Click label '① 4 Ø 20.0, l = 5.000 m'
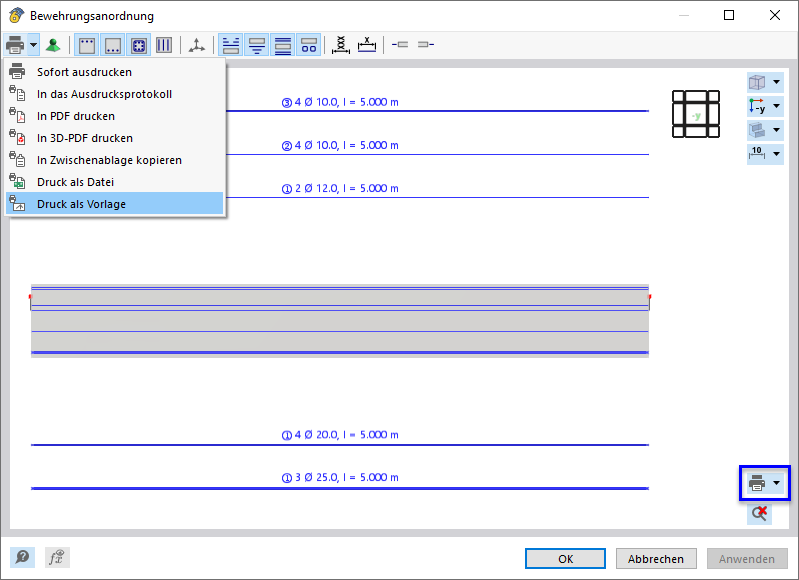 tap(340, 435)
